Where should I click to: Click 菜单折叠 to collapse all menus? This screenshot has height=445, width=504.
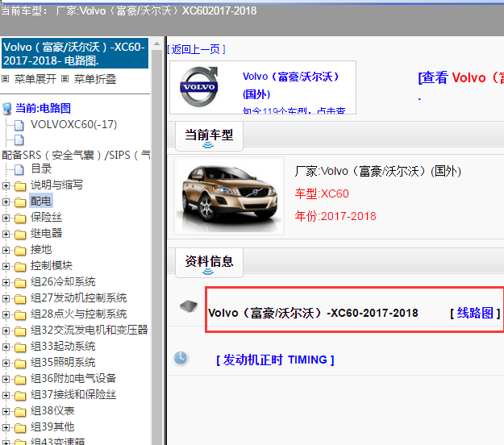pos(95,79)
